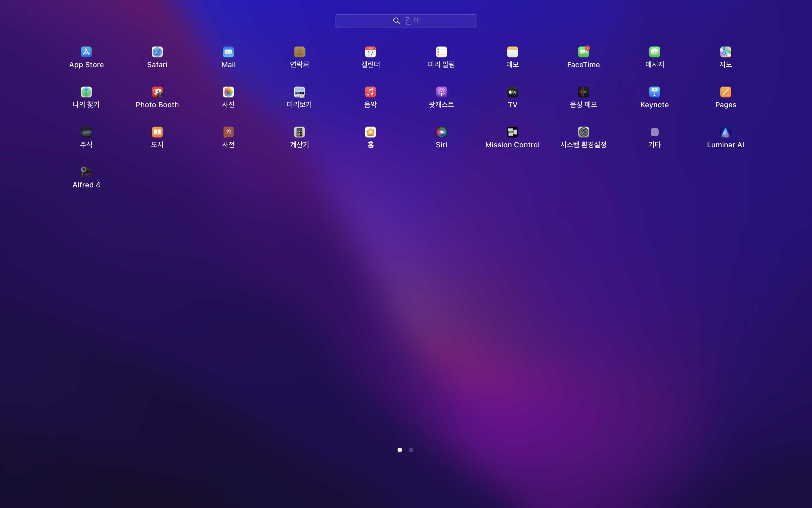Screen dimensions: 812x508
Task: Select first Launchpad page dot
Action: [x=400, y=450]
